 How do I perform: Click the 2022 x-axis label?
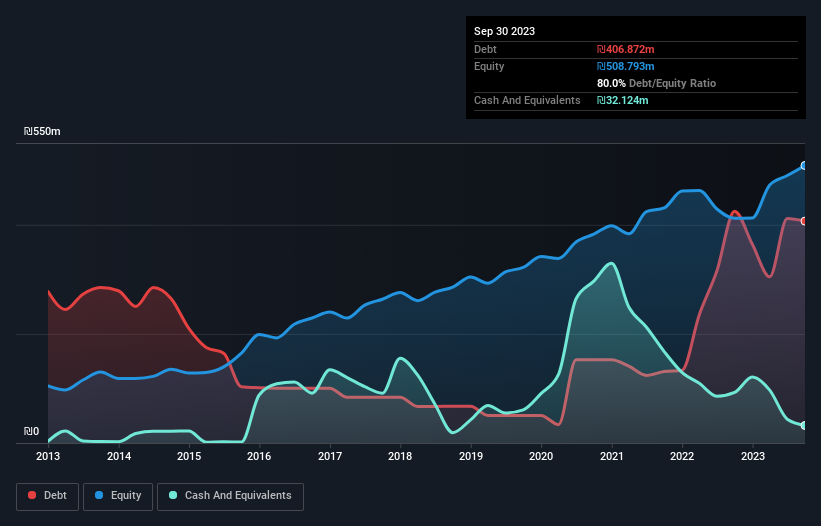[682, 456]
